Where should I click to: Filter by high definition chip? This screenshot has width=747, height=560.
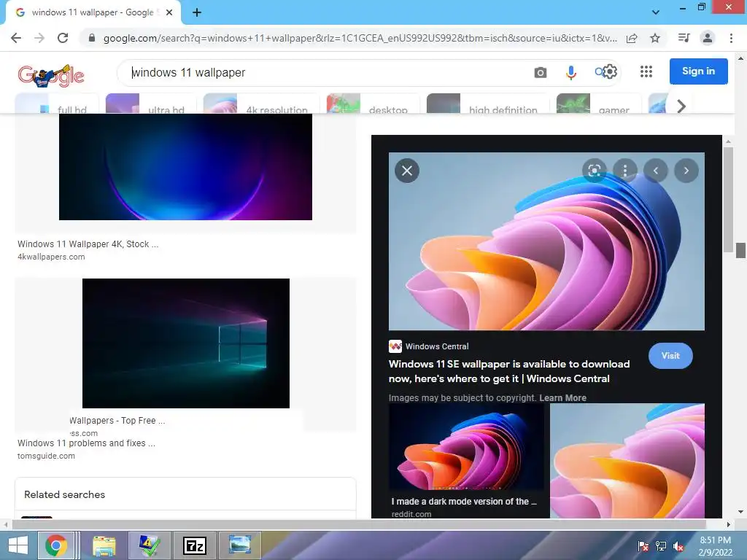pos(487,104)
